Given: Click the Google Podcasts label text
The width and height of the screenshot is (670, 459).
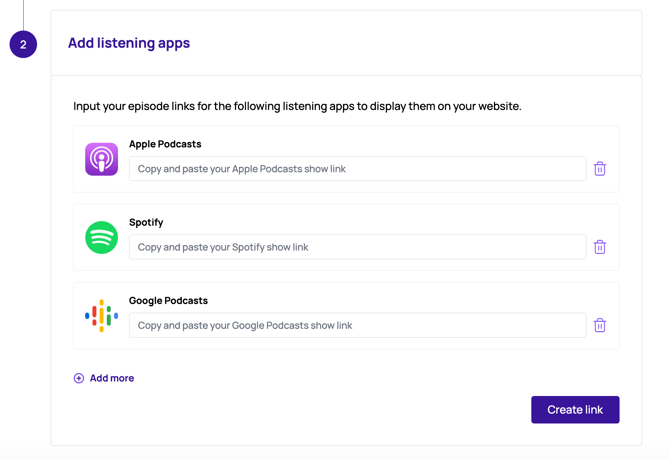Looking at the screenshot, I should point(168,300).
